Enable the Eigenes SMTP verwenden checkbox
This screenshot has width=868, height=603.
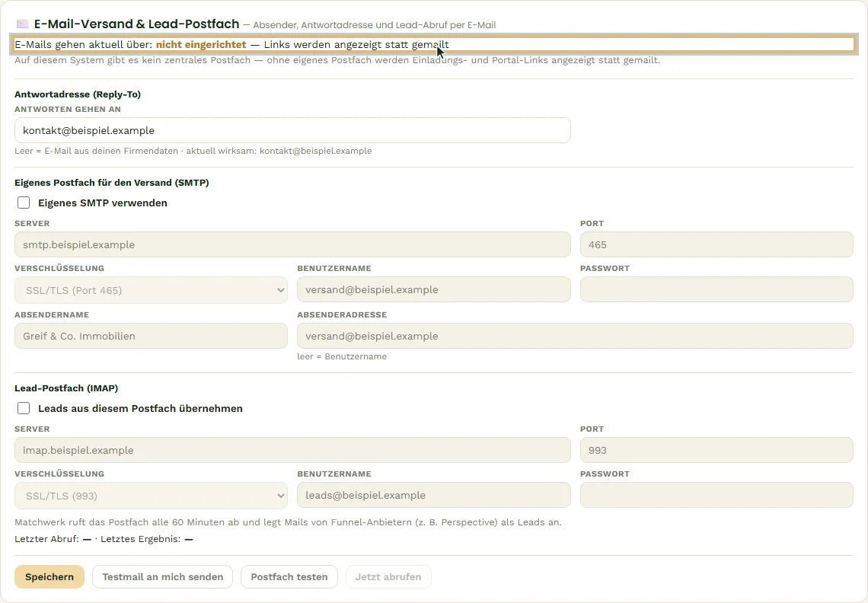click(24, 203)
